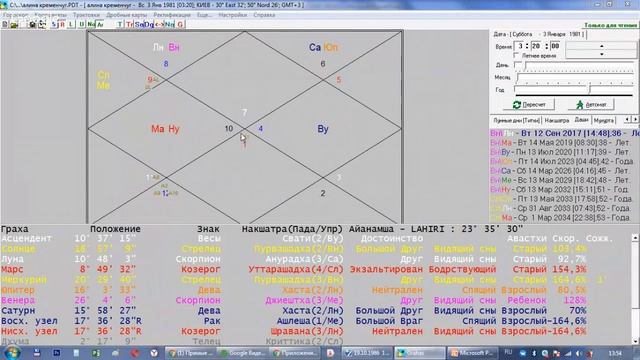Click the Пересчет button

click(x=529, y=105)
